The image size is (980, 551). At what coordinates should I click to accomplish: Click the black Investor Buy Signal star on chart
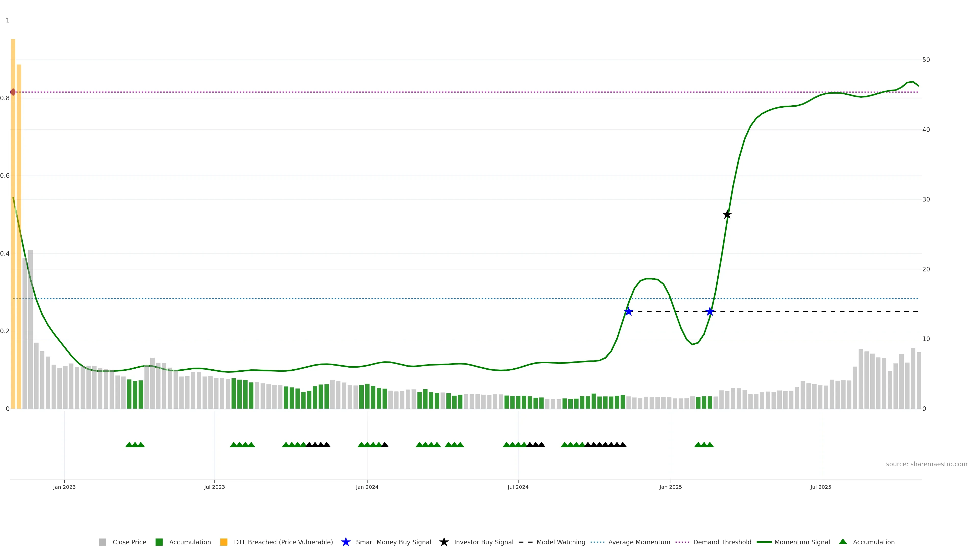727,215
